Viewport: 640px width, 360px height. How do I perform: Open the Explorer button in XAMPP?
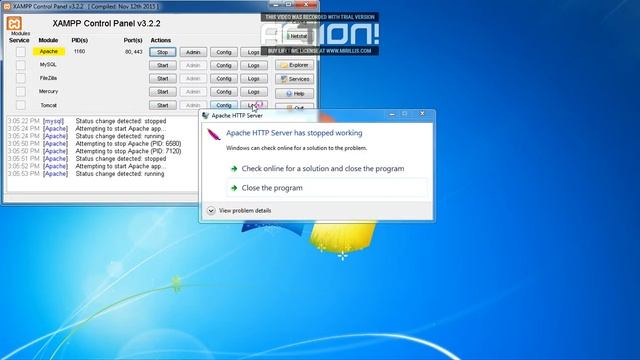pos(295,65)
